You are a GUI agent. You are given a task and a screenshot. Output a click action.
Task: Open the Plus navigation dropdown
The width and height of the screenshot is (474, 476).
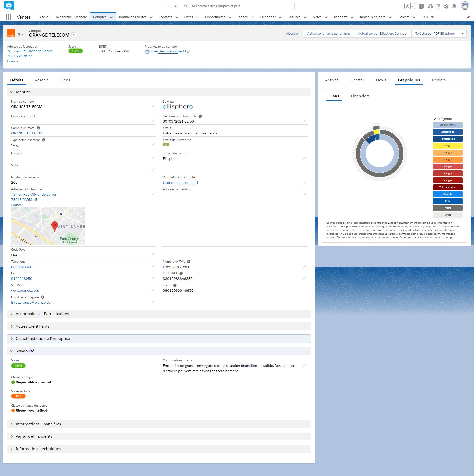(x=428, y=17)
